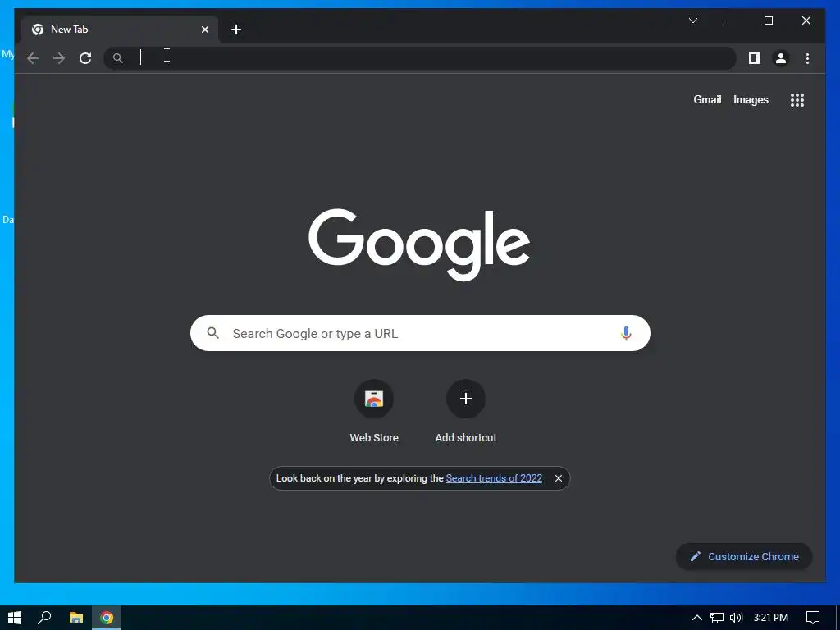Open Chrome's three-dot menu
Viewport: 840px width, 630px height.
[807, 58]
